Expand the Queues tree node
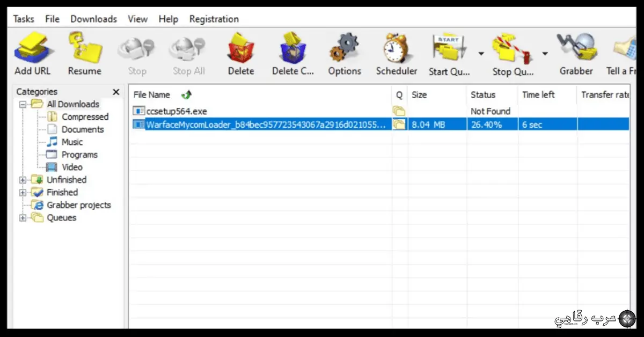Image resolution: width=644 pixels, height=337 pixels. (x=23, y=218)
